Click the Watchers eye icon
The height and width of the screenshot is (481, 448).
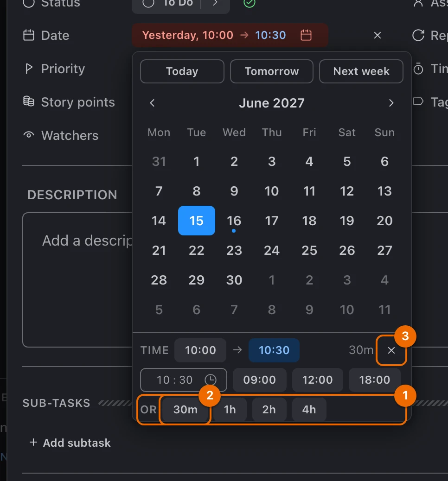point(29,135)
